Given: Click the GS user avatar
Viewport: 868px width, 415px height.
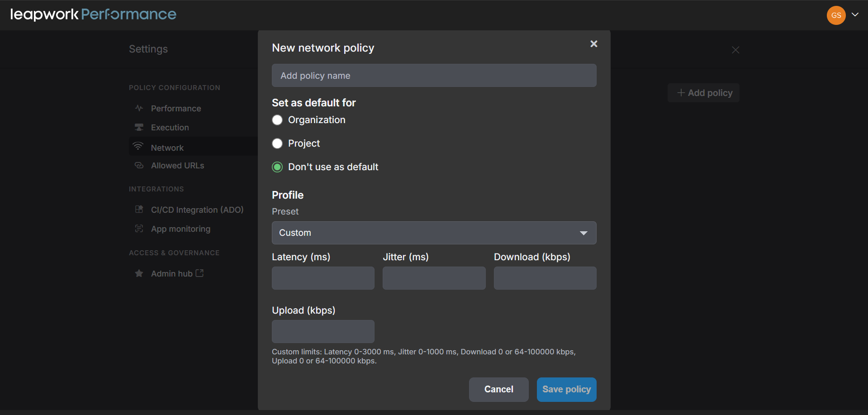Looking at the screenshot, I should click(836, 15).
